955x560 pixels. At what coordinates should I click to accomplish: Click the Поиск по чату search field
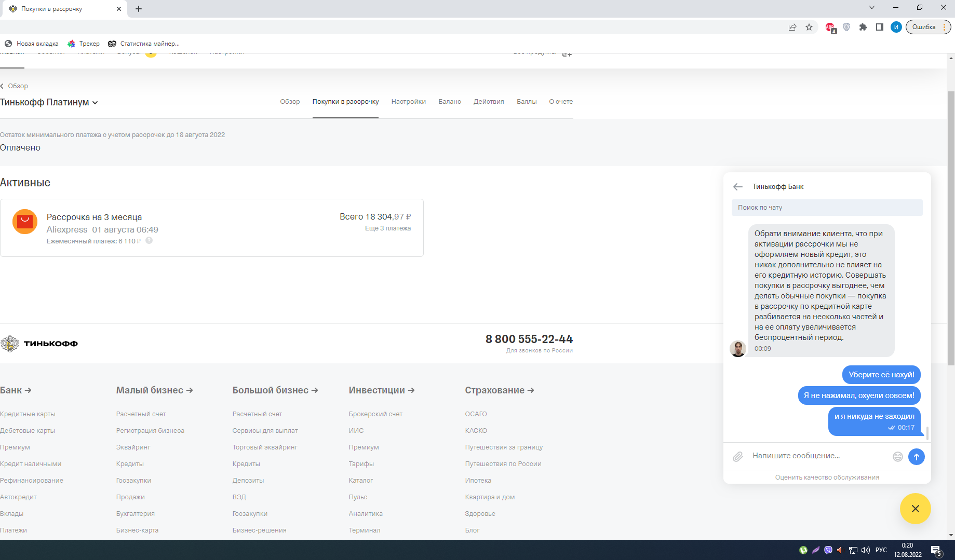(x=827, y=208)
